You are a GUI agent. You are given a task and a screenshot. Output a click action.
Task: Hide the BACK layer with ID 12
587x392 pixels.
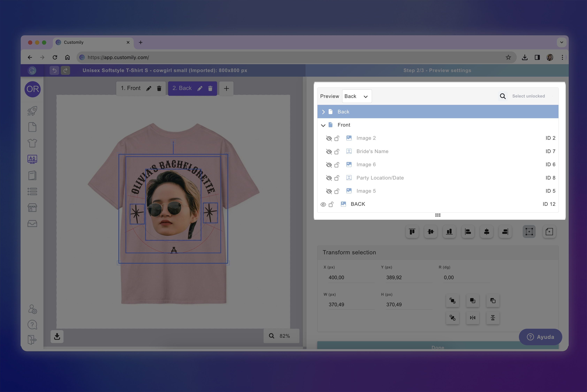point(323,204)
